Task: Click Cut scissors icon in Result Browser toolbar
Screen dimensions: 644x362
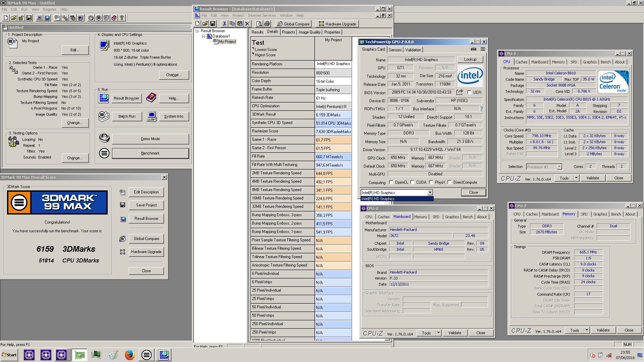Action: click(x=224, y=23)
